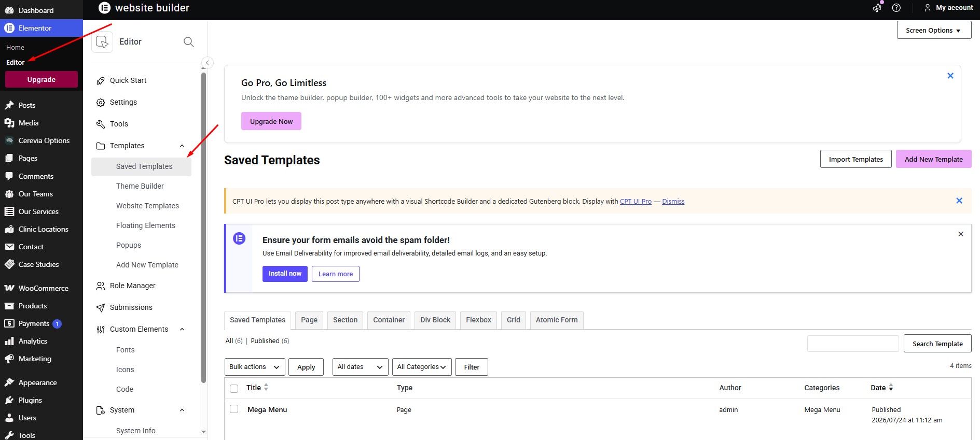Screen dimensions: 980x440
Task: Click the help question mark icon
Action: click(896, 8)
